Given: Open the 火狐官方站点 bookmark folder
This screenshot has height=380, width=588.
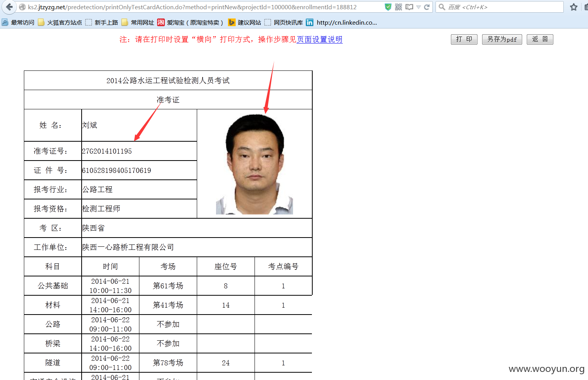Looking at the screenshot, I should click(x=60, y=22).
